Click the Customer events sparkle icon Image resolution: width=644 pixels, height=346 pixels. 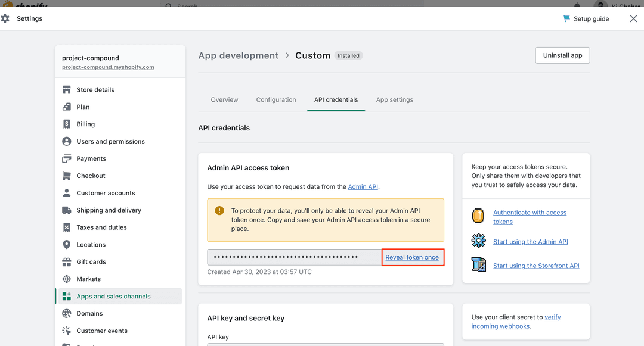tap(67, 331)
